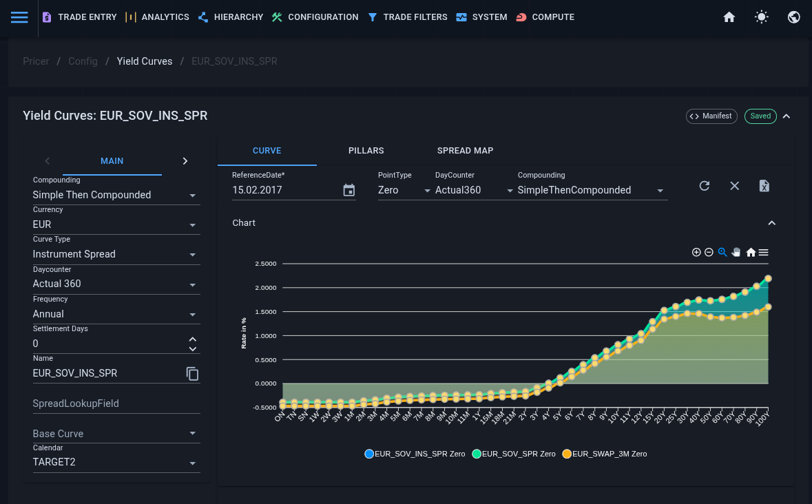Zoom out on the chart
Image resolution: width=812 pixels, height=504 pixels.
[x=709, y=252]
